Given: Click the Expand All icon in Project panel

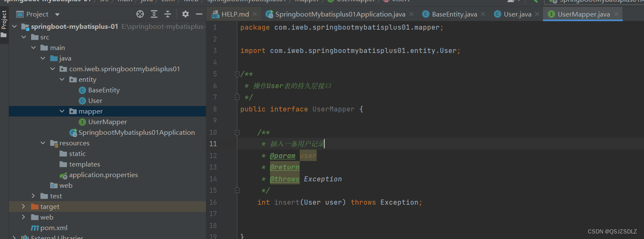Looking at the screenshot, I should pyautogui.click(x=154, y=14).
